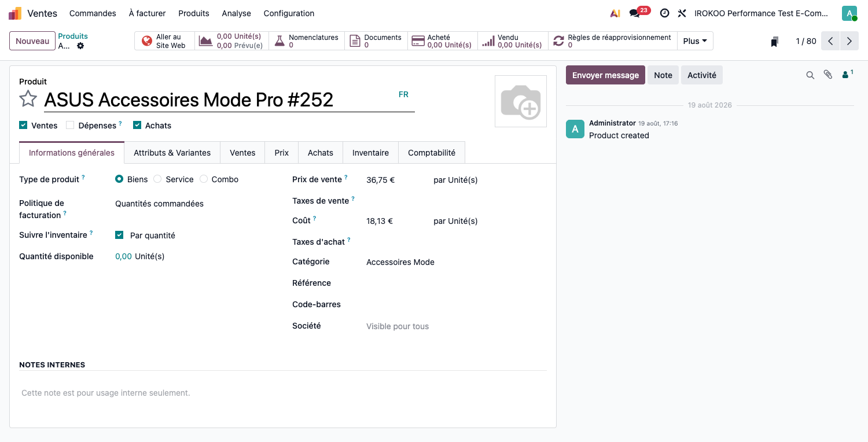Open the gear actions menu beside breadcrumb
868x442 pixels.
[80, 46]
